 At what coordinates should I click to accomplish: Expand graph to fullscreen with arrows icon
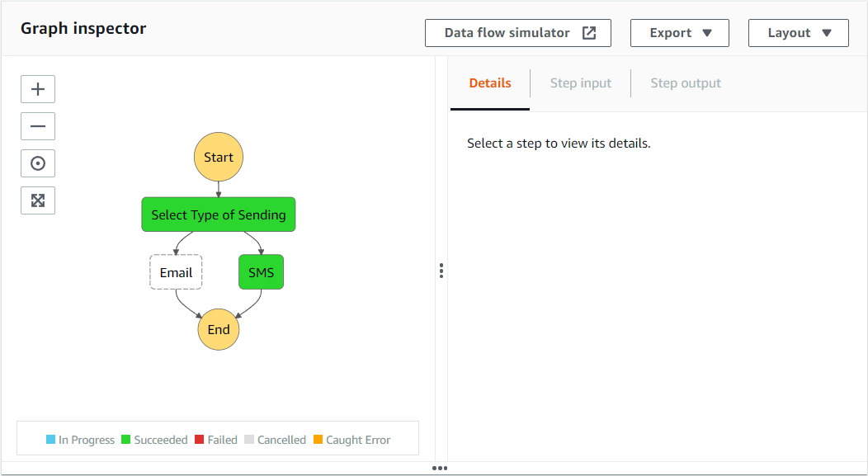pyautogui.click(x=38, y=200)
